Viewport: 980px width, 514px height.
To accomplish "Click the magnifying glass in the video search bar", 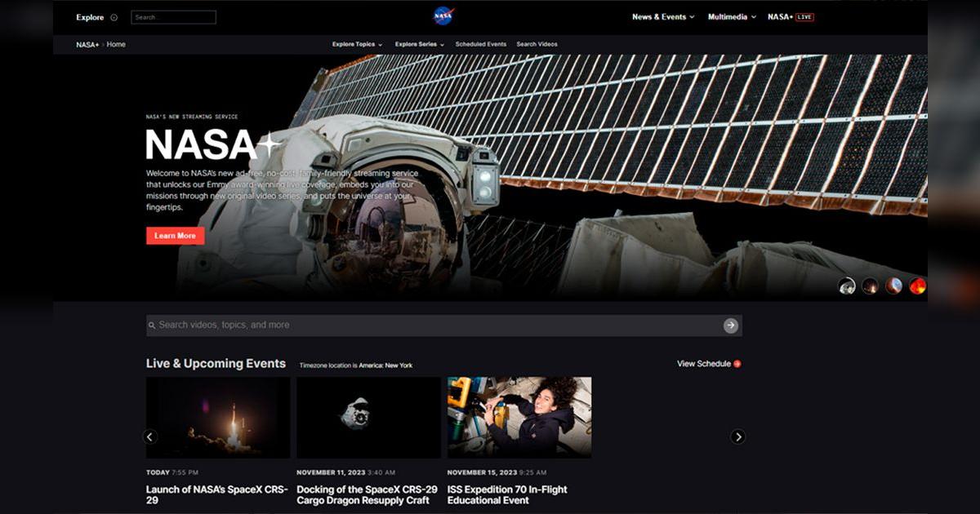I will coord(153,325).
